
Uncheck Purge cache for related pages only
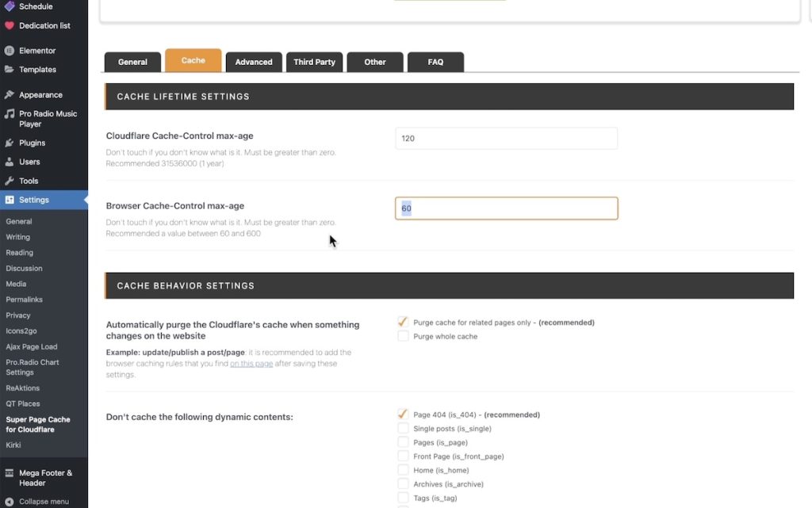pyautogui.click(x=403, y=323)
